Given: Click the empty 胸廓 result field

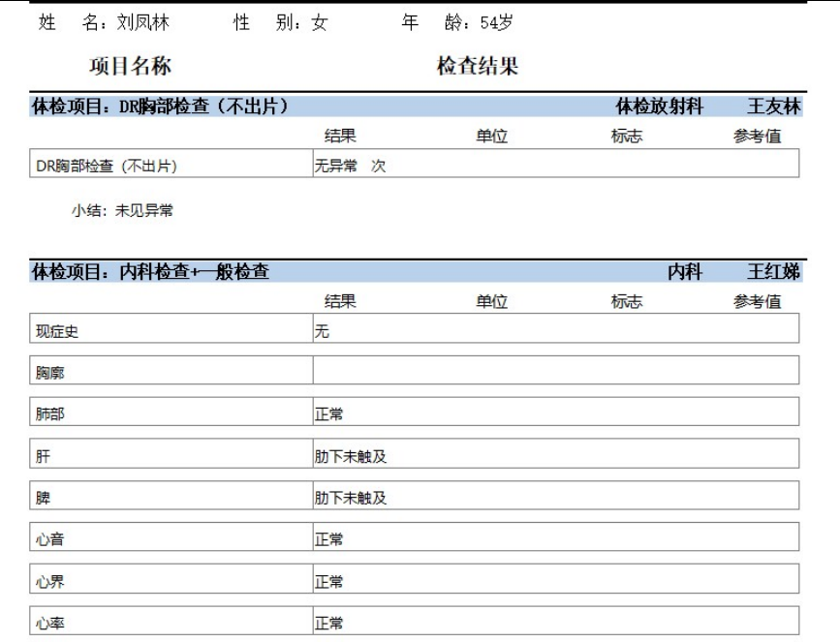Looking at the screenshot, I should pyautogui.click(x=554, y=372).
